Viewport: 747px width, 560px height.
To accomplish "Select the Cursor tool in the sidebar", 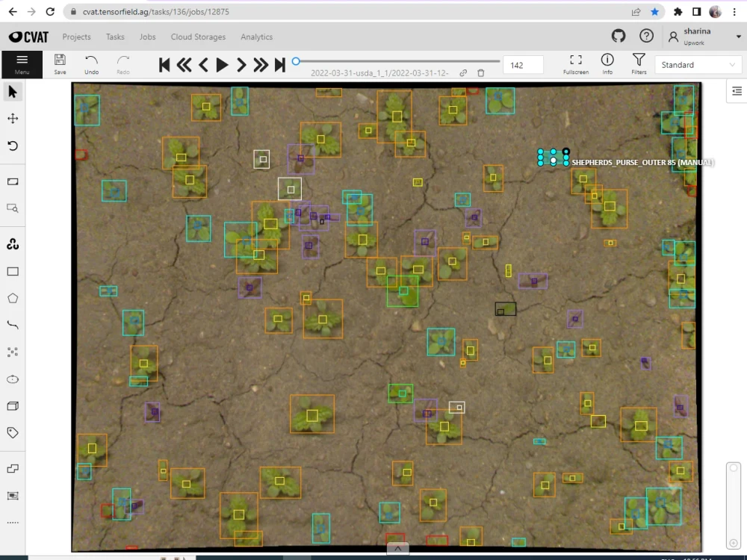I will pos(12,91).
